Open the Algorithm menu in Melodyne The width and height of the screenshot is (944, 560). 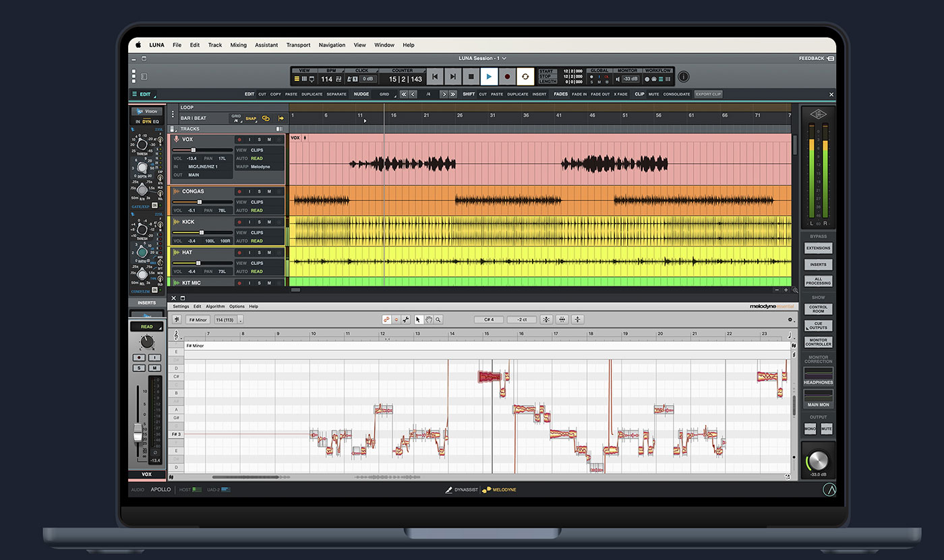(215, 307)
